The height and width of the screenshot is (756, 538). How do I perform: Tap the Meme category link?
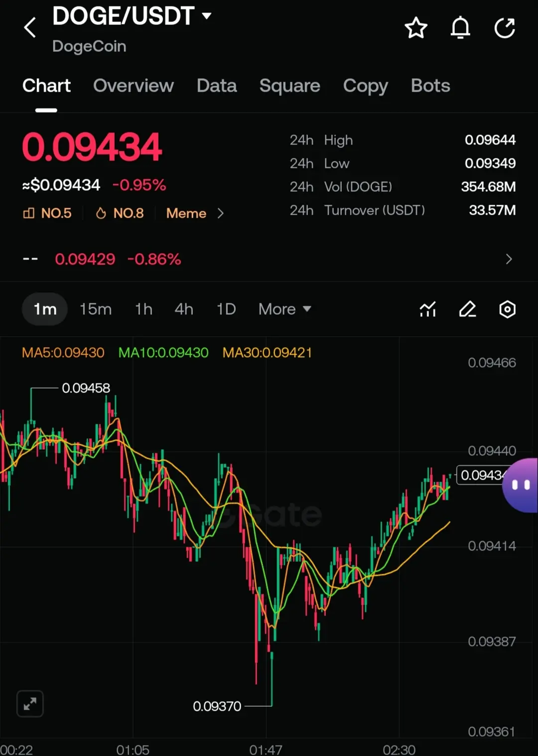[x=186, y=213]
